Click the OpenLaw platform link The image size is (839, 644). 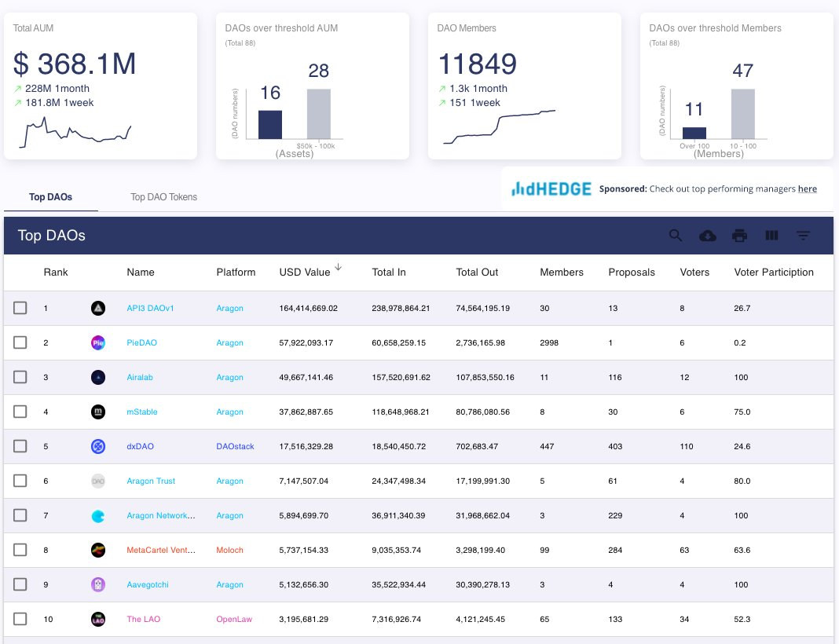[x=234, y=619]
